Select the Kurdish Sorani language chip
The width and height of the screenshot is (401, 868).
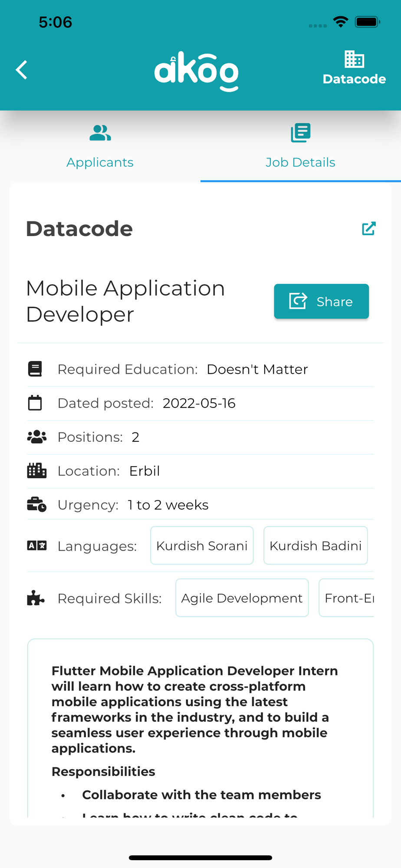(202, 546)
